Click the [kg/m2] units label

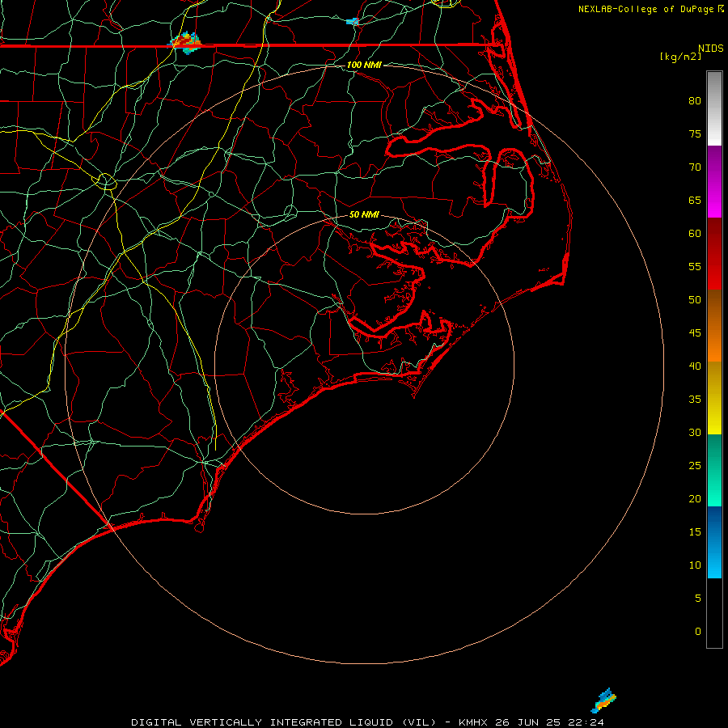coord(680,57)
